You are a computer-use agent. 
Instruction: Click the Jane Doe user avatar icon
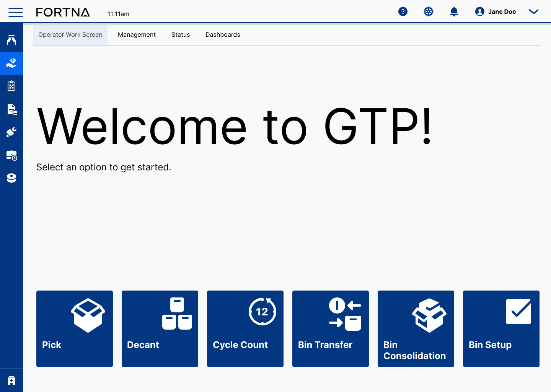click(480, 11)
